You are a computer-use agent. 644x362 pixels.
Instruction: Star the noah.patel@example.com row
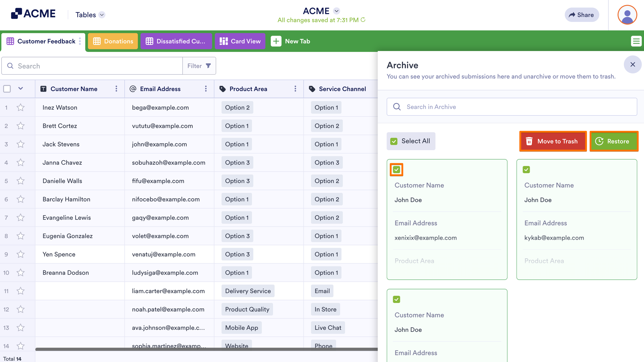(x=20, y=309)
